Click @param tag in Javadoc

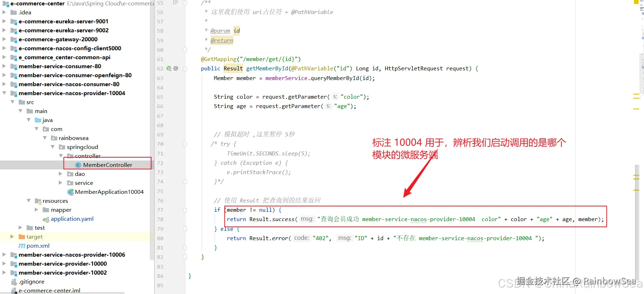click(x=220, y=31)
